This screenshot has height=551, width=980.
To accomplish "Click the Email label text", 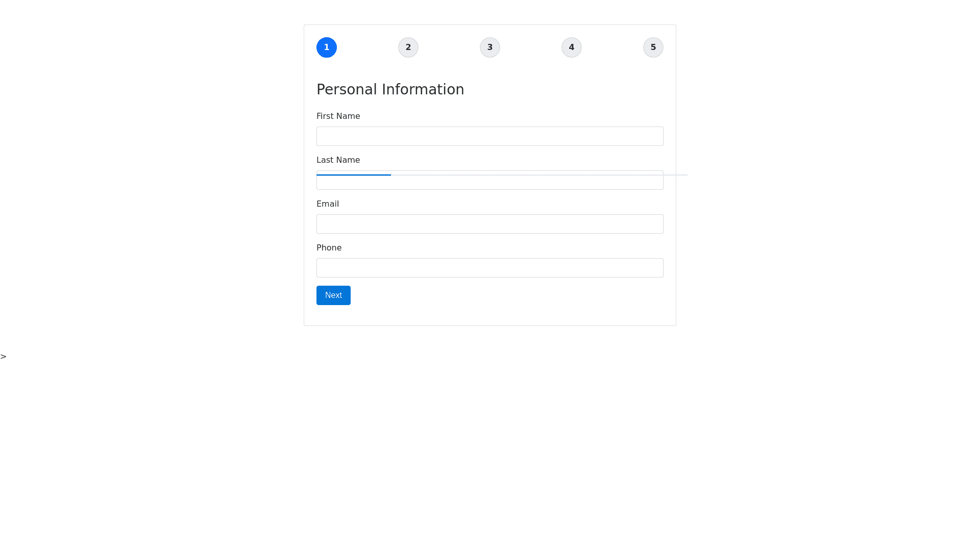I will [x=328, y=204].
